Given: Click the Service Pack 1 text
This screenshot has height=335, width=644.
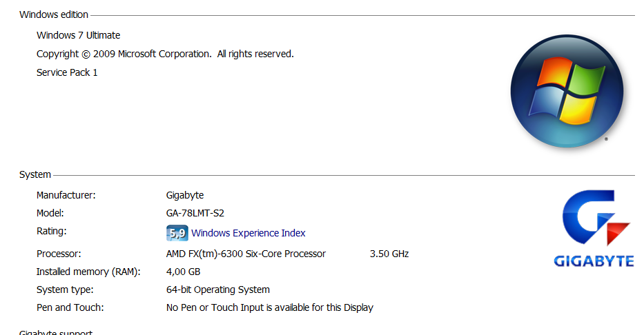Looking at the screenshot, I should click(67, 72).
